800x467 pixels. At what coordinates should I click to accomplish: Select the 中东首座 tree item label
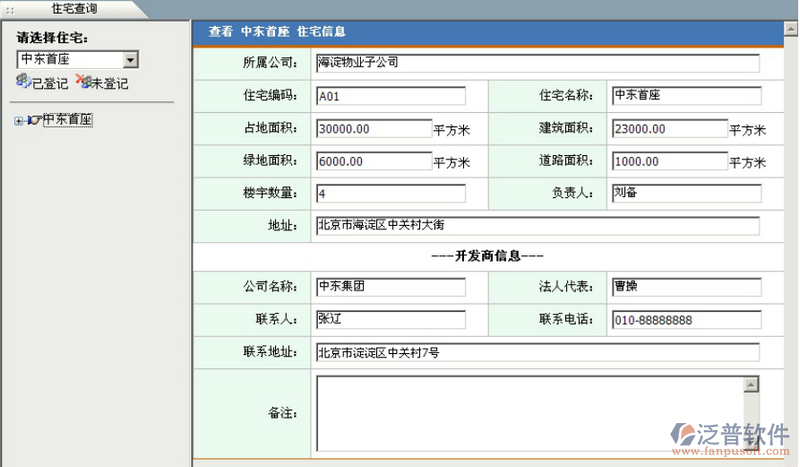click(67, 120)
